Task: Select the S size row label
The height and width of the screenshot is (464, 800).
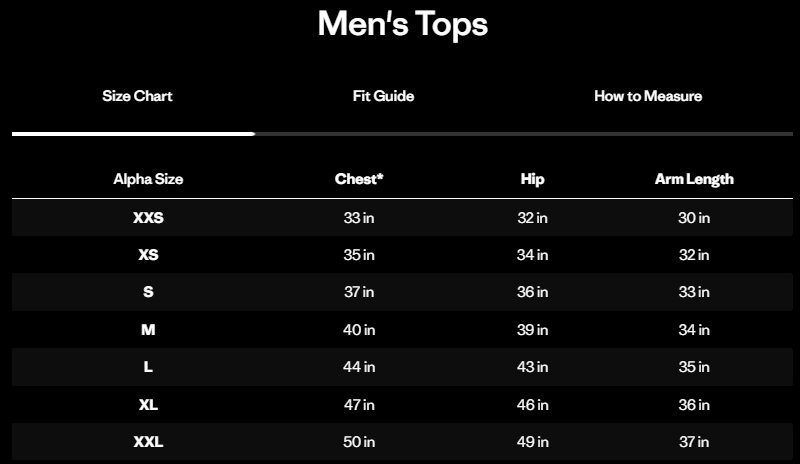Action: click(148, 292)
